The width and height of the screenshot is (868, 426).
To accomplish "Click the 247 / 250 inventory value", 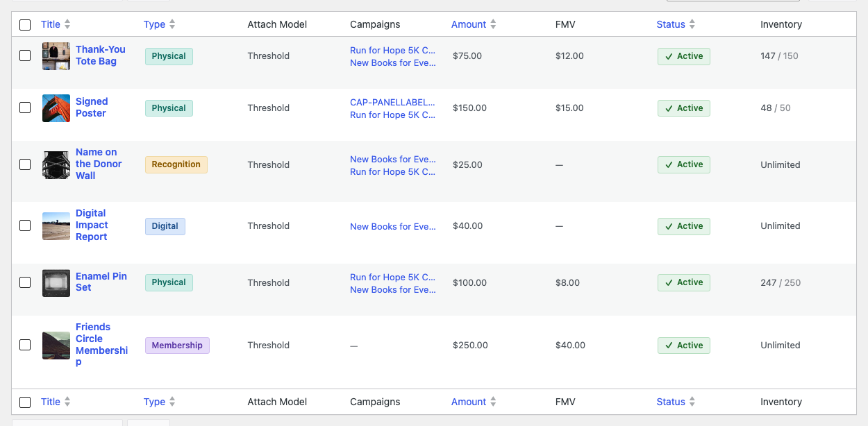I will [781, 282].
